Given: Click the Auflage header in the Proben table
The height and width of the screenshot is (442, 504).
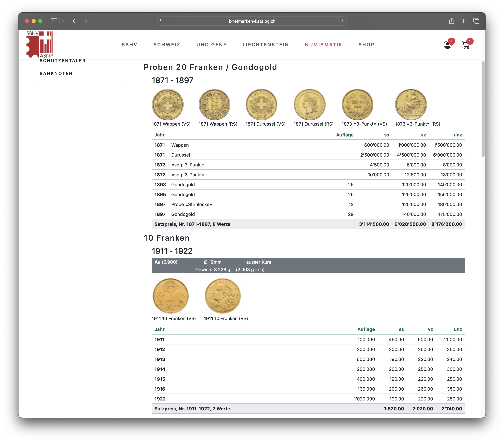Looking at the screenshot, I should pos(345,135).
